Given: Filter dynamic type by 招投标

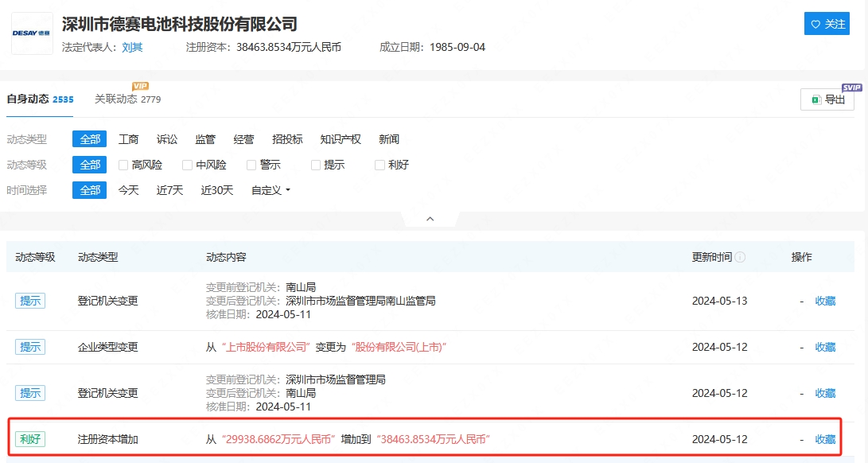Looking at the screenshot, I should (x=287, y=139).
